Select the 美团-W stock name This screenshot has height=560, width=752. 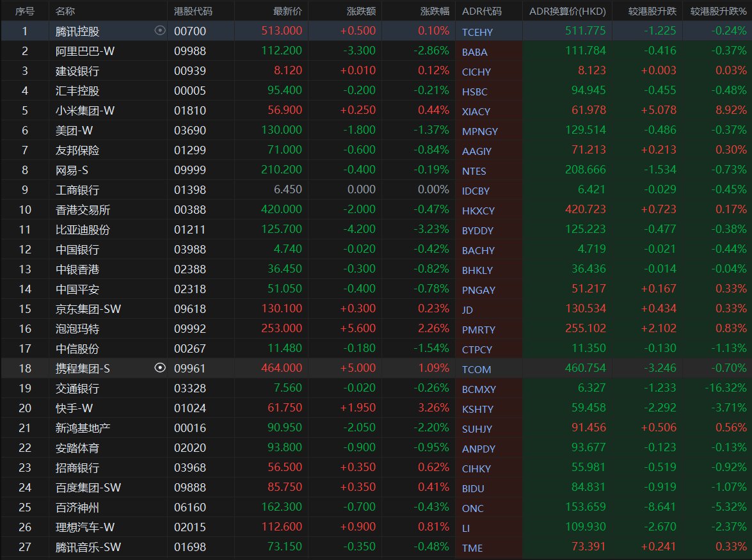pos(74,131)
